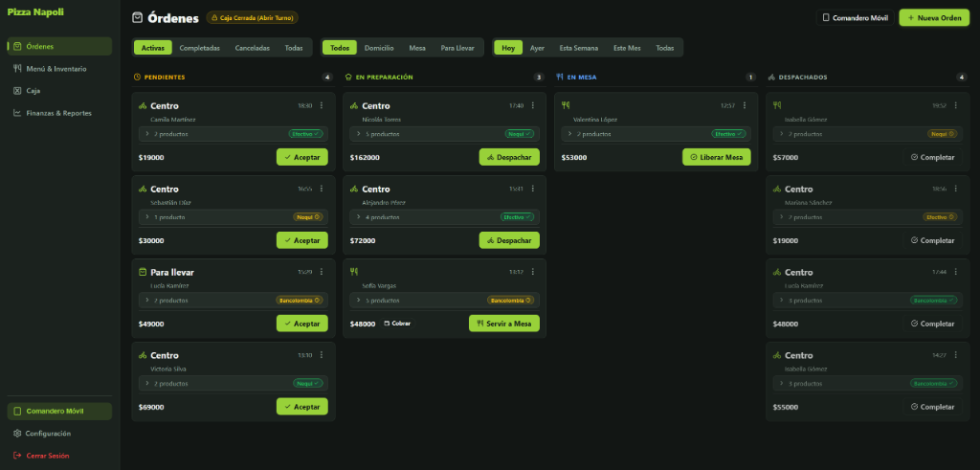Select the Esta Semana date filter

point(579,48)
